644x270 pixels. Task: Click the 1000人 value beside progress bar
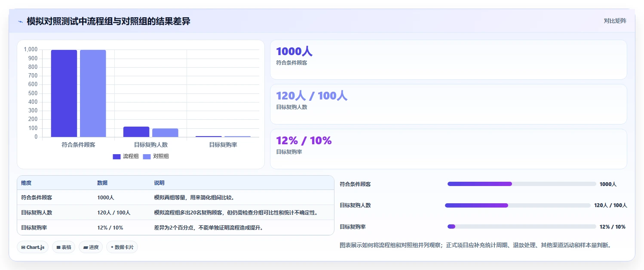point(608,184)
